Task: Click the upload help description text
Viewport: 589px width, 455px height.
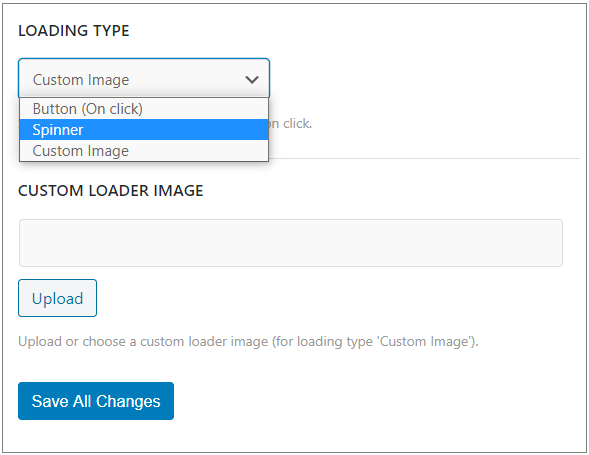Action: [248, 342]
